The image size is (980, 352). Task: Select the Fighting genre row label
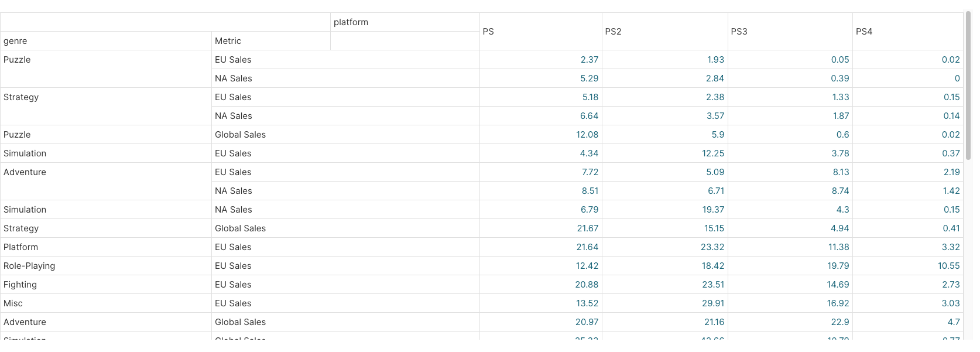[20, 285]
